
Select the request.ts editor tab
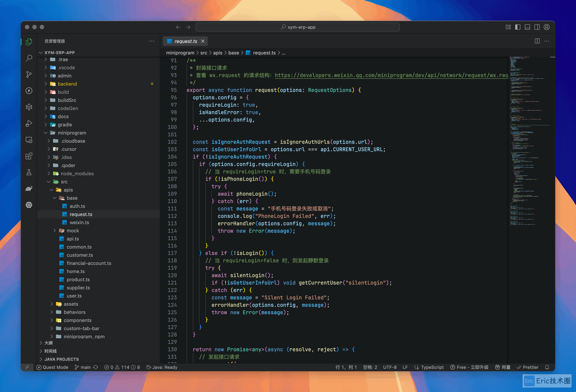(185, 41)
